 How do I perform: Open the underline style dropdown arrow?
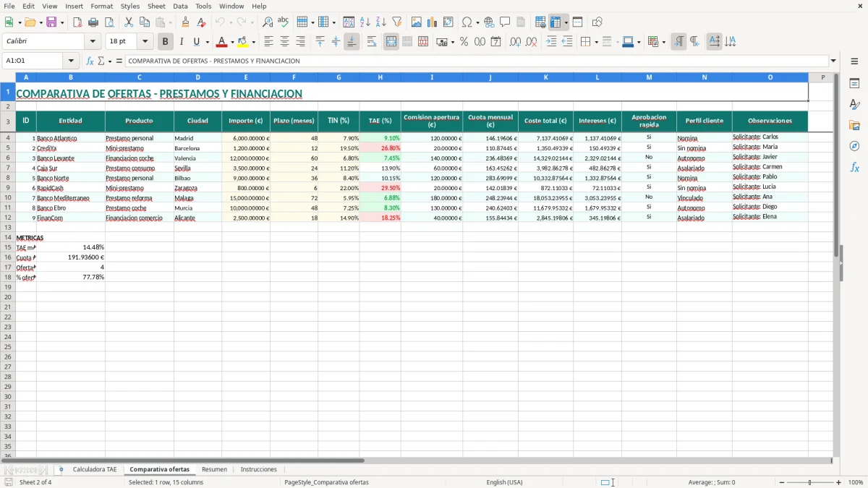click(x=207, y=42)
